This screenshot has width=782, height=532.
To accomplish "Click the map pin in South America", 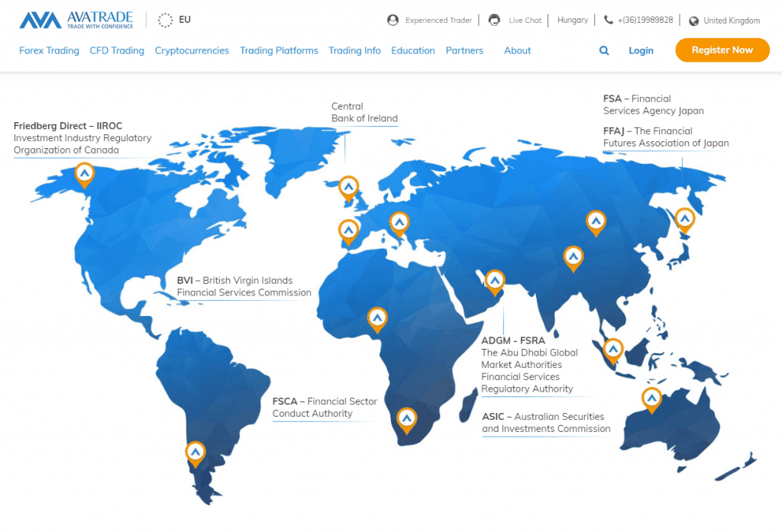I will 195,453.
